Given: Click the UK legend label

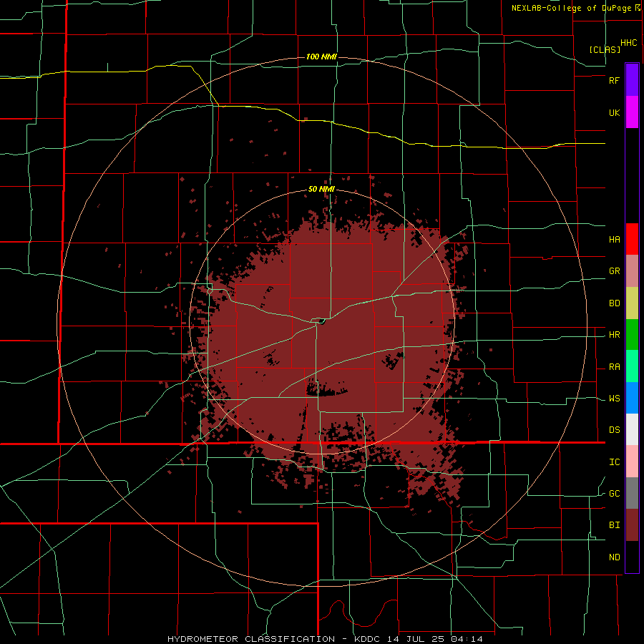Looking at the screenshot, I should 614,113.
